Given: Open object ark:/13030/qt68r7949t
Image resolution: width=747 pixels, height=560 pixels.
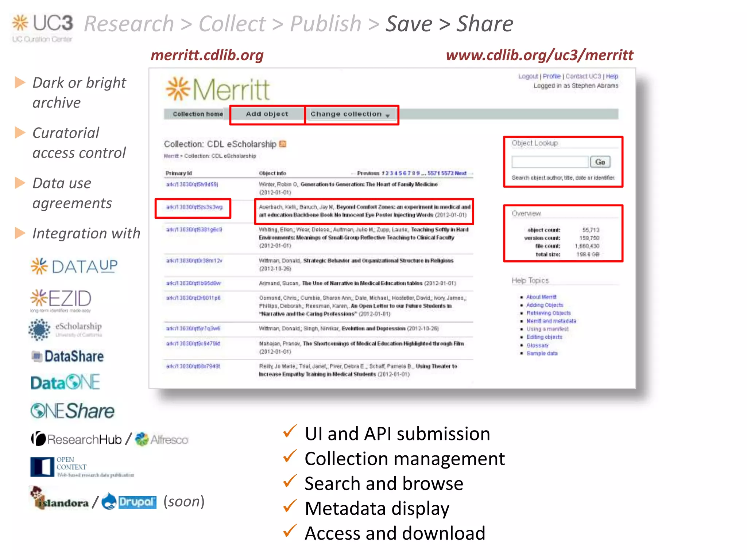Looking at the screenshot, I should click(193, 366).
